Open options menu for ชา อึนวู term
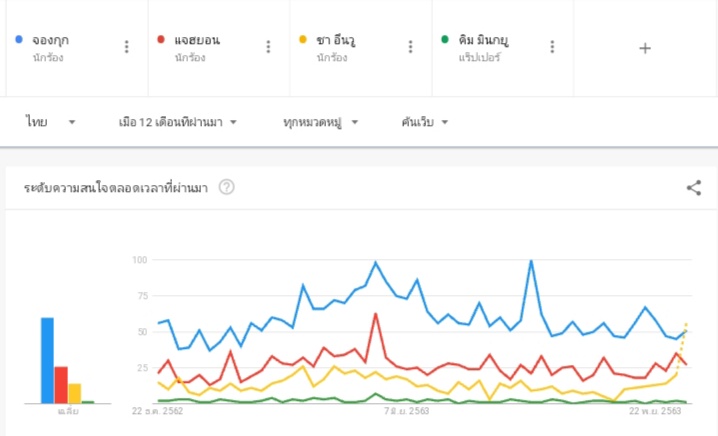The width and height of the screenshot is (718, 436). (x=410, y=47)
